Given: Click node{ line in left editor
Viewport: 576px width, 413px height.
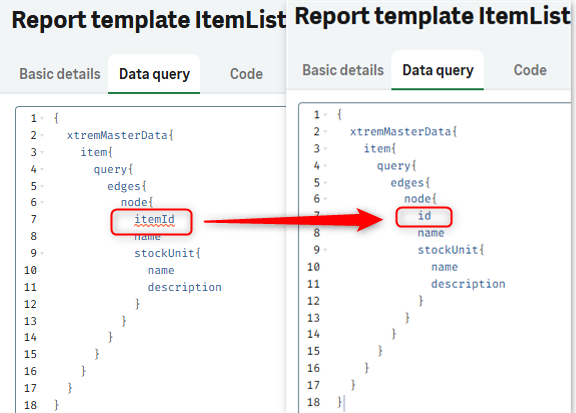Looking at the screenshot, I should pyautogui.click(x=137, y=202).
